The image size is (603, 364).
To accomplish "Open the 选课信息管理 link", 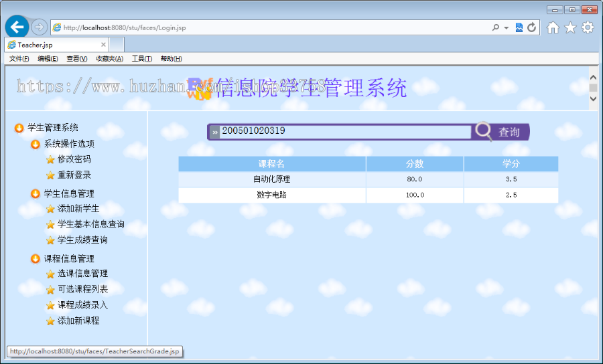I will tap(82, 274).
